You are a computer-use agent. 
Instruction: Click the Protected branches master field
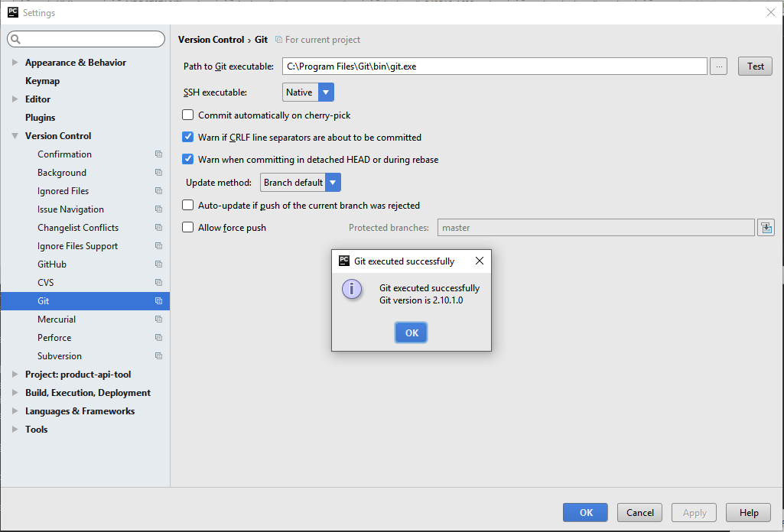coord(596,228)
